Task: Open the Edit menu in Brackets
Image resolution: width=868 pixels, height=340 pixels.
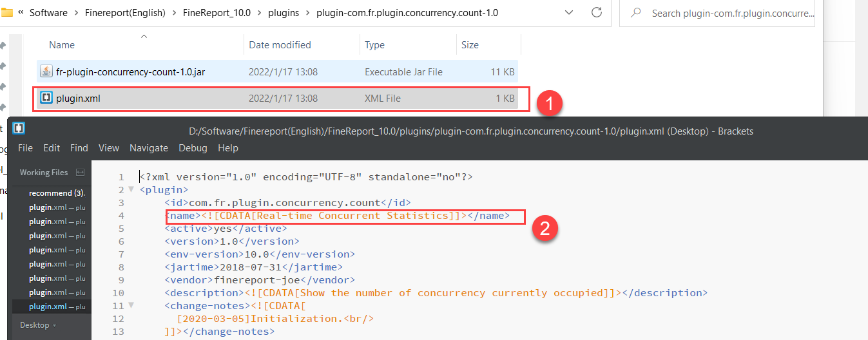Action: [x=52, y=148]
